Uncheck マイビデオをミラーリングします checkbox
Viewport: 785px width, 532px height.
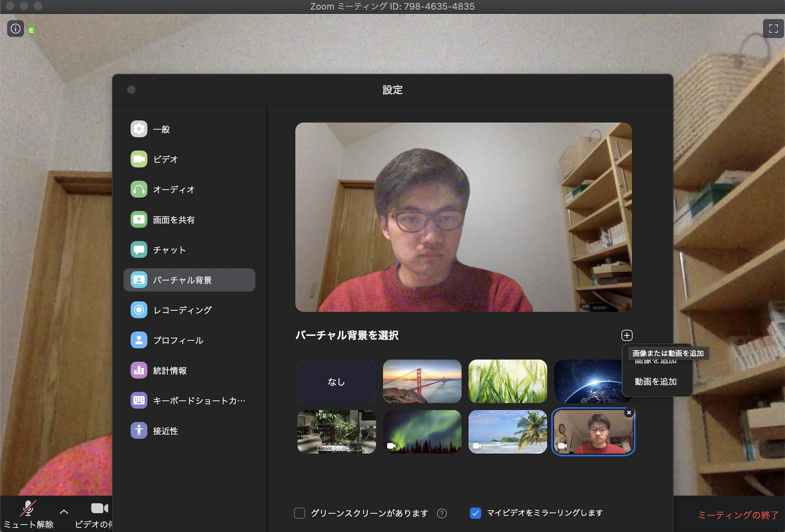[476, 513]
